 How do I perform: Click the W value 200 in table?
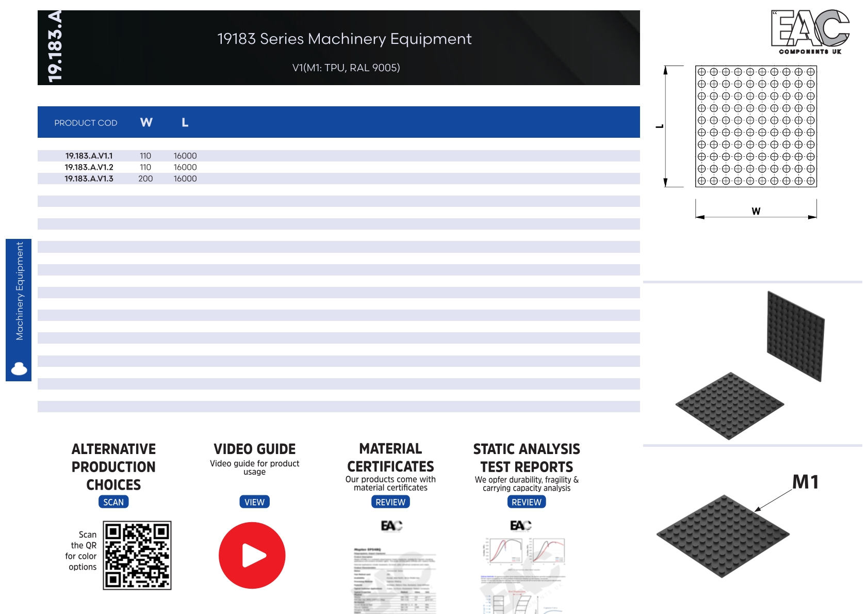click(145, 179)
